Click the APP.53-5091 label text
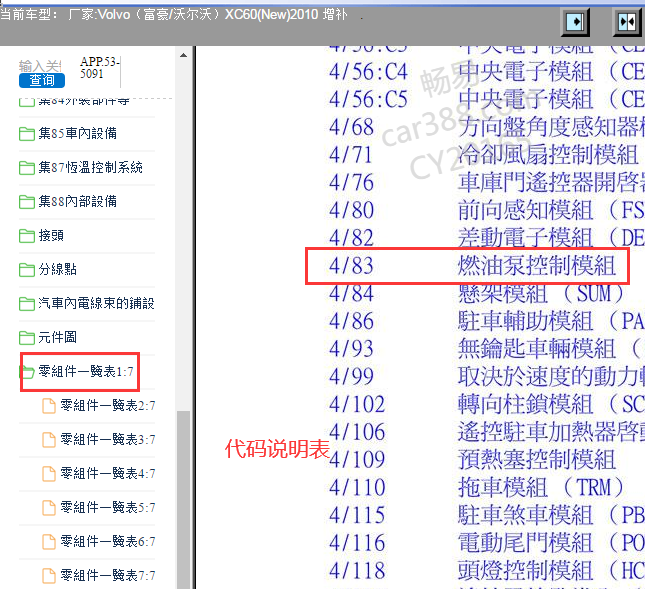This screenshot has height=589, width=645. [100, 68]
